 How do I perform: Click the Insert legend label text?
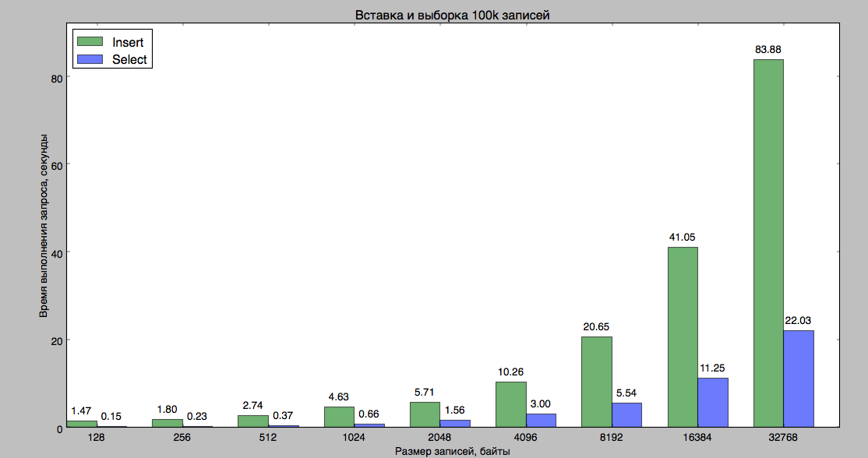[x=128, y=42]
